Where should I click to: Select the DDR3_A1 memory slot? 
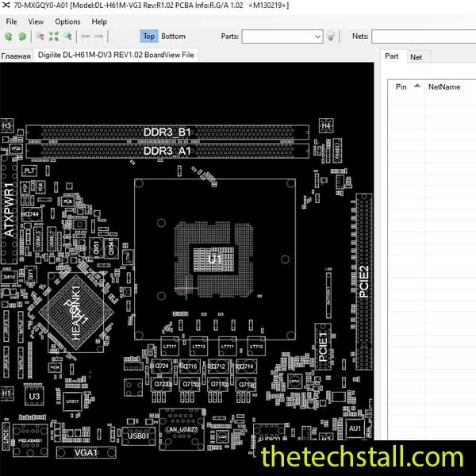click(x=167, y=151)
